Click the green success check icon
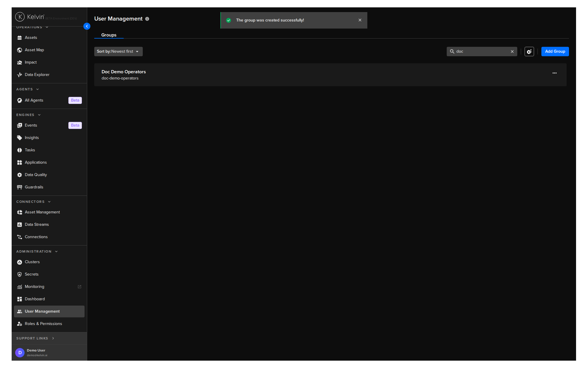The image size is (588, 368). [228, 20]
